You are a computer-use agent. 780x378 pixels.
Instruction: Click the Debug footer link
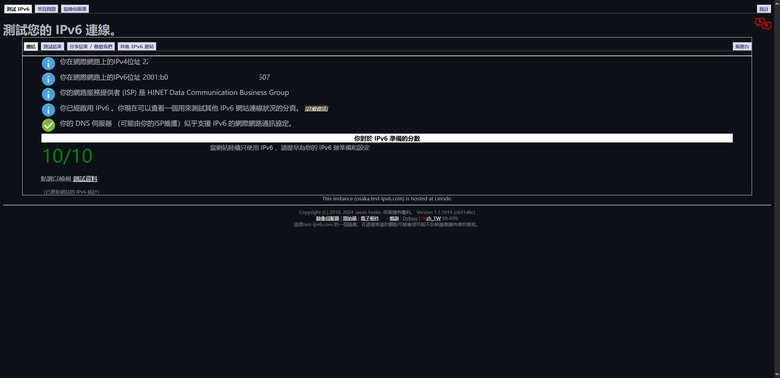pyautogui.click(x=410, y=218)
